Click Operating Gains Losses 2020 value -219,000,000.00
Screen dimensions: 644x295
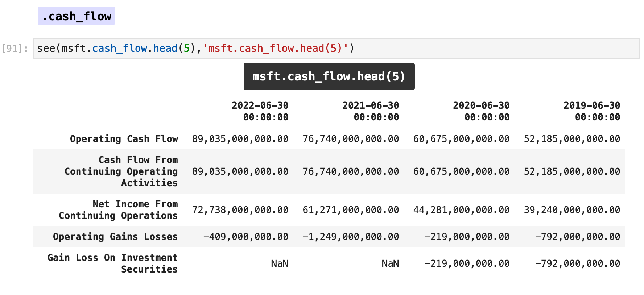click(x=467, y=237)
